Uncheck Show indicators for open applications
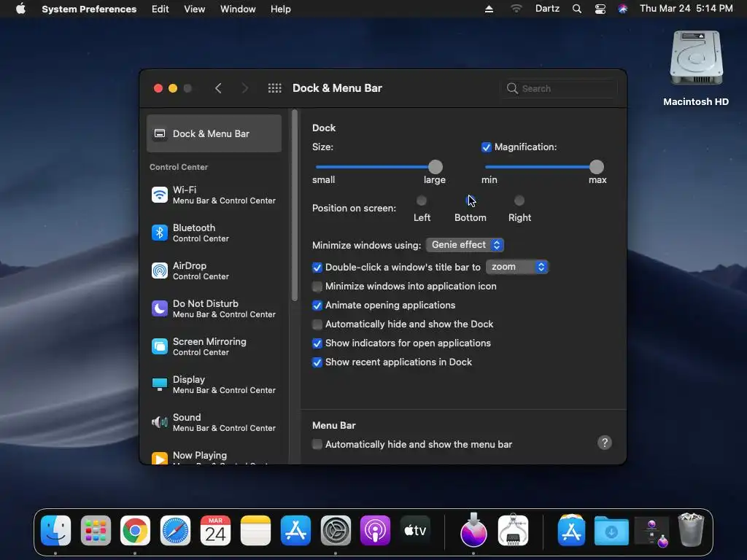This screenshot has height=560, width=747. (317, 343)
